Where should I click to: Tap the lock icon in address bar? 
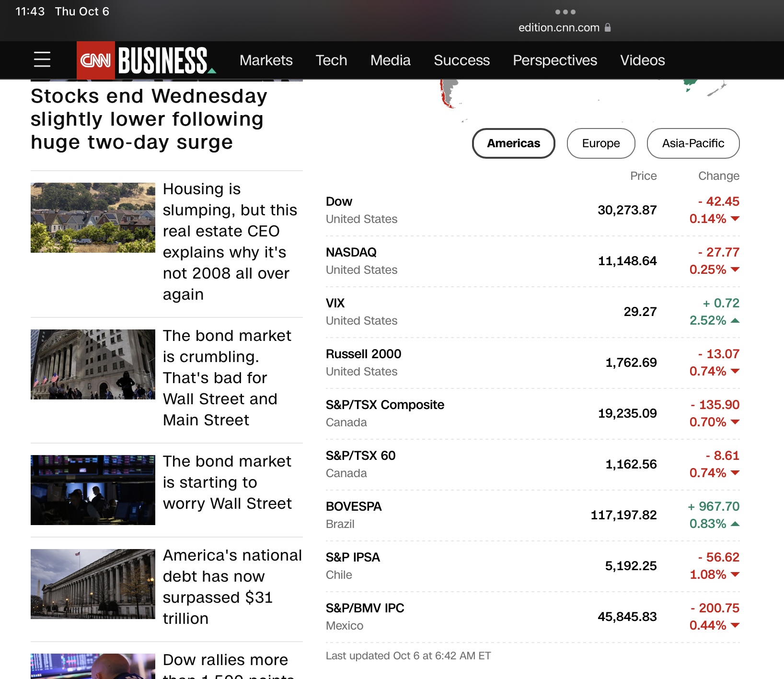[x=608, y=27]
